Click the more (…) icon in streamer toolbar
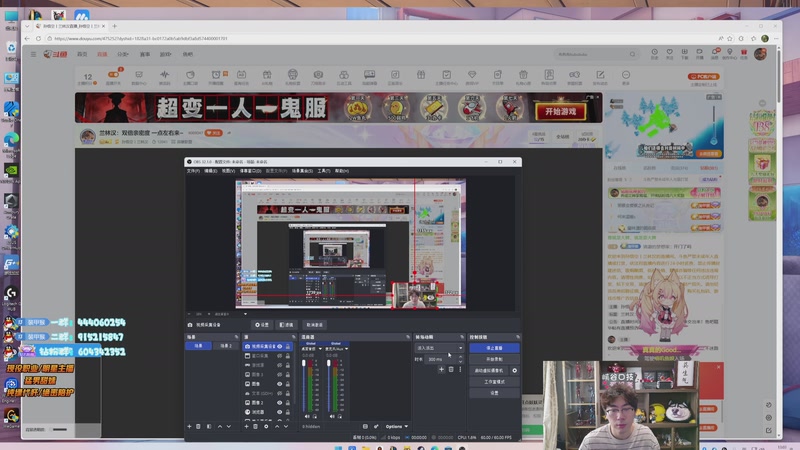800x450 pixels. click(626, 75)
